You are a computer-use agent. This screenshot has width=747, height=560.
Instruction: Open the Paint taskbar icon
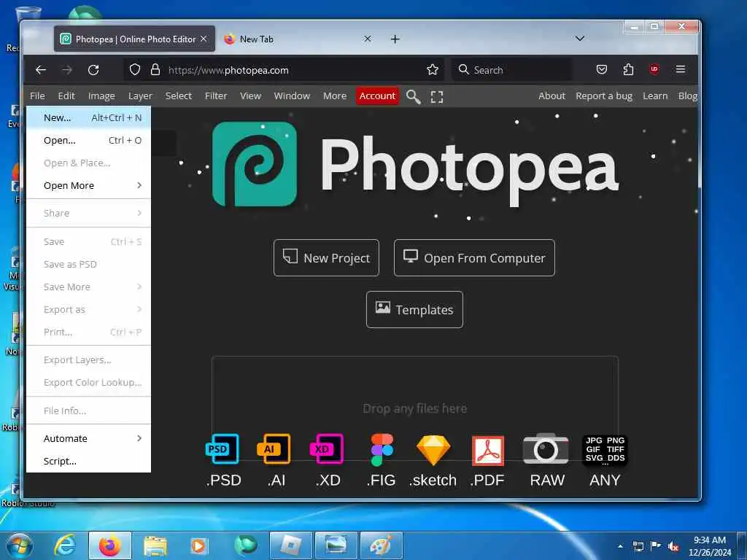click(381, 545)
